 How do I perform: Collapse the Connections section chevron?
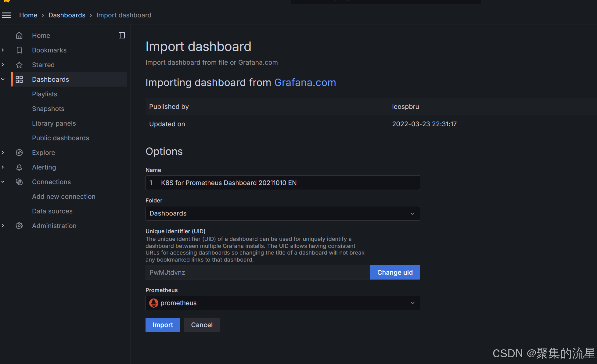pos(3,182)
